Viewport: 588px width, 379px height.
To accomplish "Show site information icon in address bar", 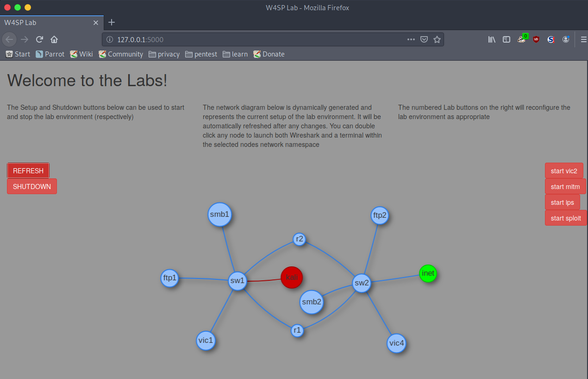I will [110, 39].
